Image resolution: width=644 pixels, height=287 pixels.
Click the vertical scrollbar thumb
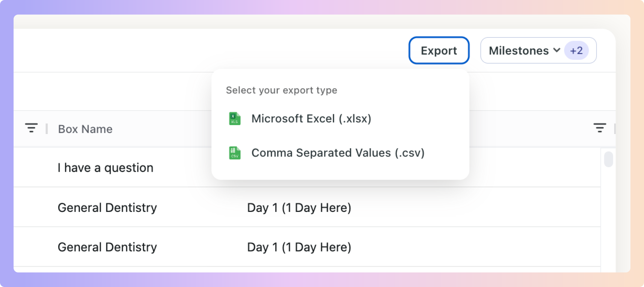(609, 159)
